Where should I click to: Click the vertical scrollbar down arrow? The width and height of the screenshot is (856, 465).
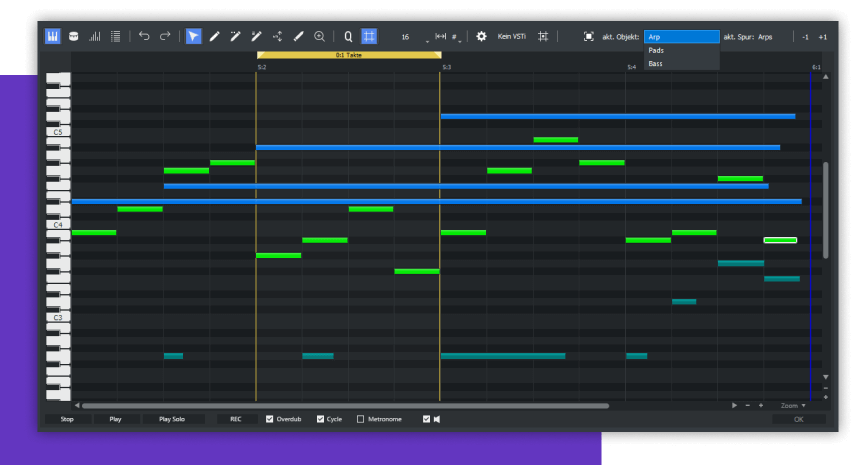pos(825,377)
